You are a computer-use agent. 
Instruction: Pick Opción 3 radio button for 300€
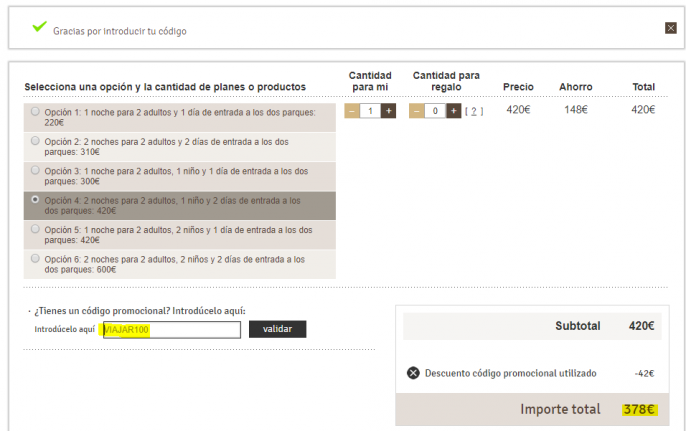pyautogui.click(x=36, y=170)
